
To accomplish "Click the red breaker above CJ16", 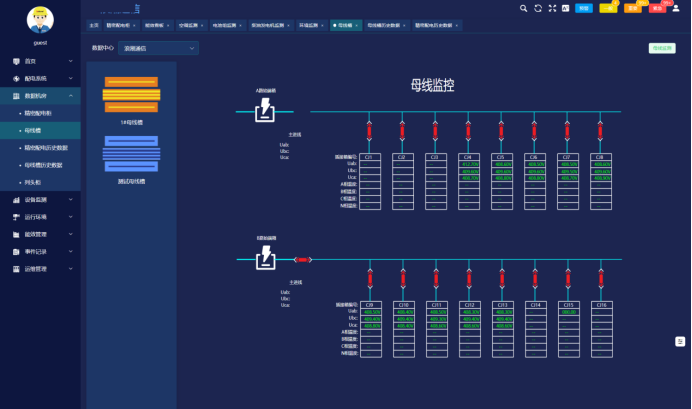I will tap(601, 279).
